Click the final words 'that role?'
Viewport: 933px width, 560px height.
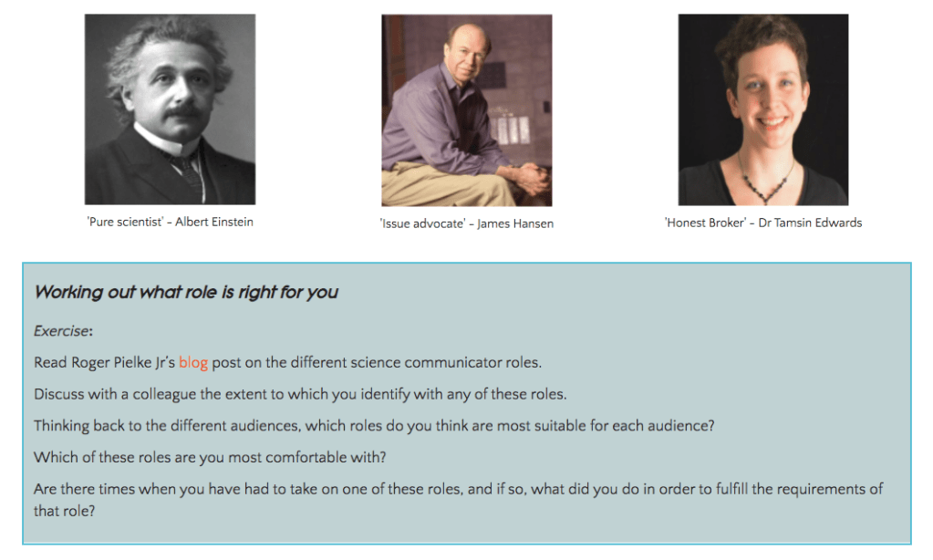click(x=65, y=510)
